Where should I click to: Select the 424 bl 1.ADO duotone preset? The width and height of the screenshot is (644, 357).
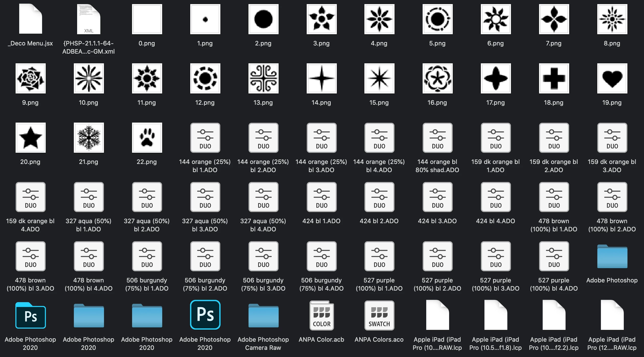321,197
